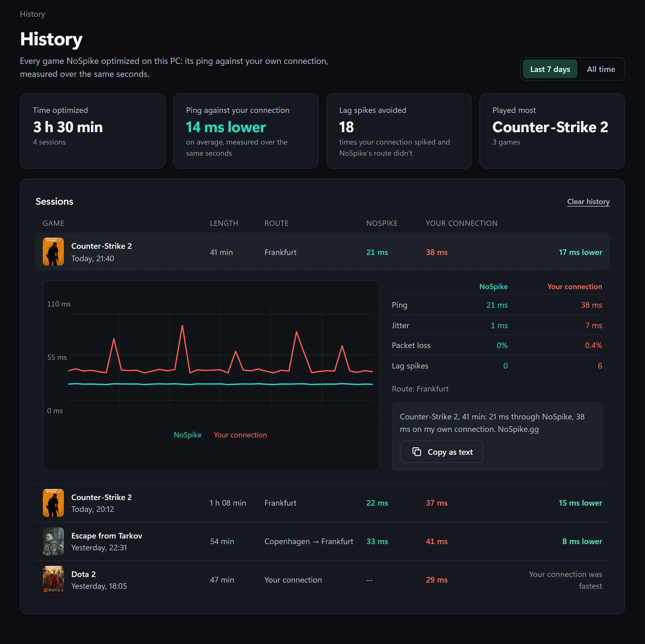Open the Time optimized summary card
Screen dimensions: 645x644
click(x=93, y=131)
